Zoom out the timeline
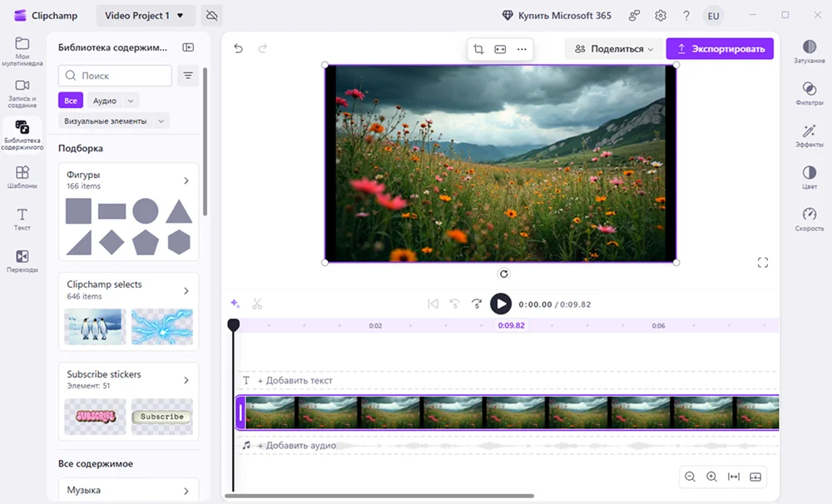 coord(690,477)
